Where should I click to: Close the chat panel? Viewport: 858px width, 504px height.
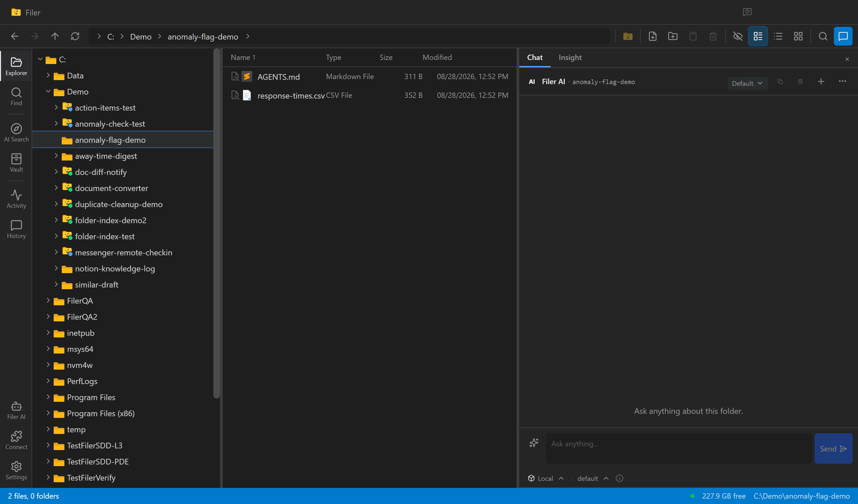click(847, 59)
